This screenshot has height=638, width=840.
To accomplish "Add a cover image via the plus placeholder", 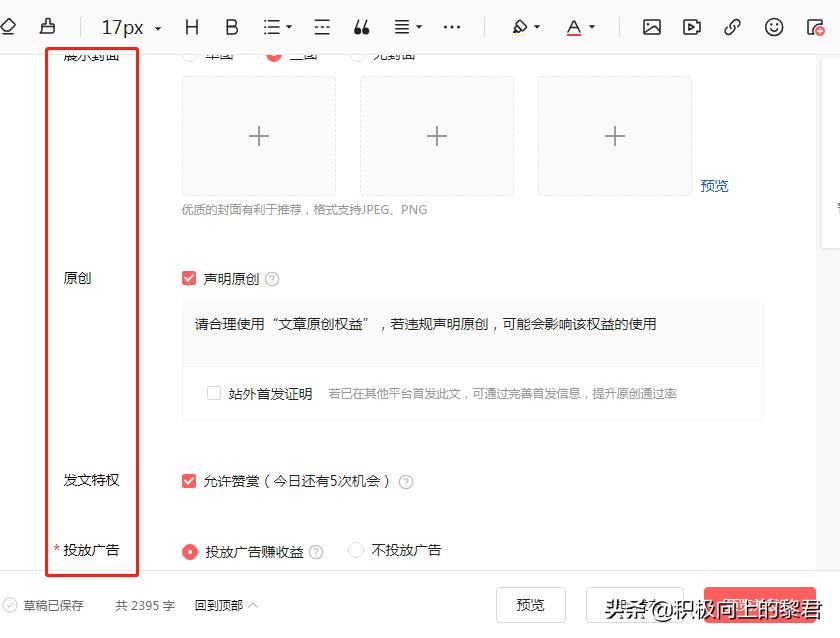I will click(258, 135).
